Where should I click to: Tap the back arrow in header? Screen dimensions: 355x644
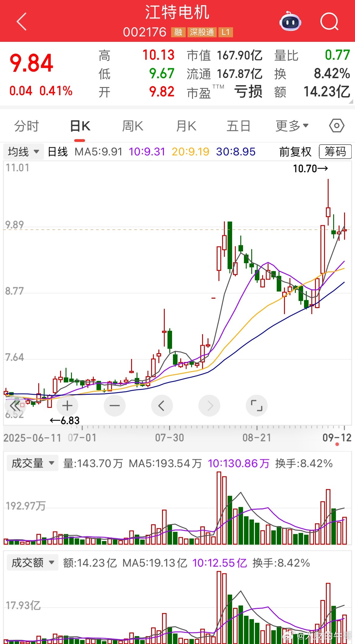(22, 22)
